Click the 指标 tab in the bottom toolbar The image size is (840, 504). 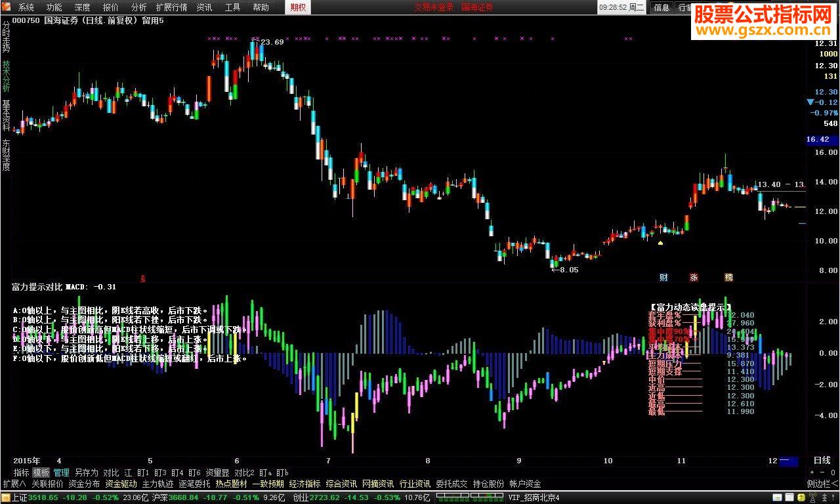(x=22, y=472)
